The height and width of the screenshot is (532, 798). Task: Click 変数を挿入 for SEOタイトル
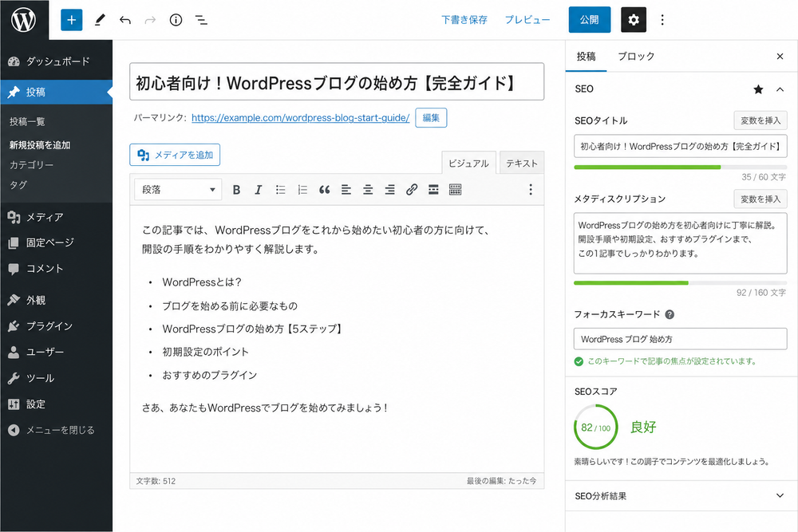pyautogui.click(x=760, y=120)
